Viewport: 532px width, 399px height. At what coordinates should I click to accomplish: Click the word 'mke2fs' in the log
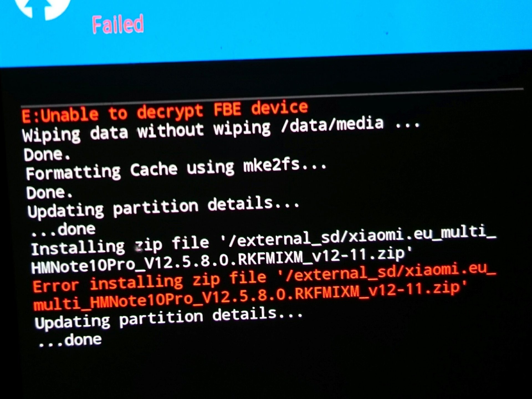pyautogui.click(x=272, y=165)
